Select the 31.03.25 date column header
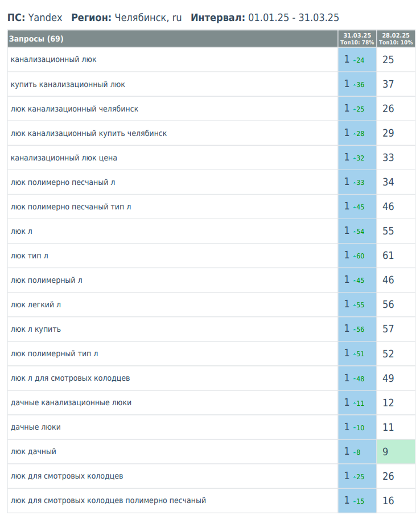This screenshot has height=519, width=420. coord(357,38)
